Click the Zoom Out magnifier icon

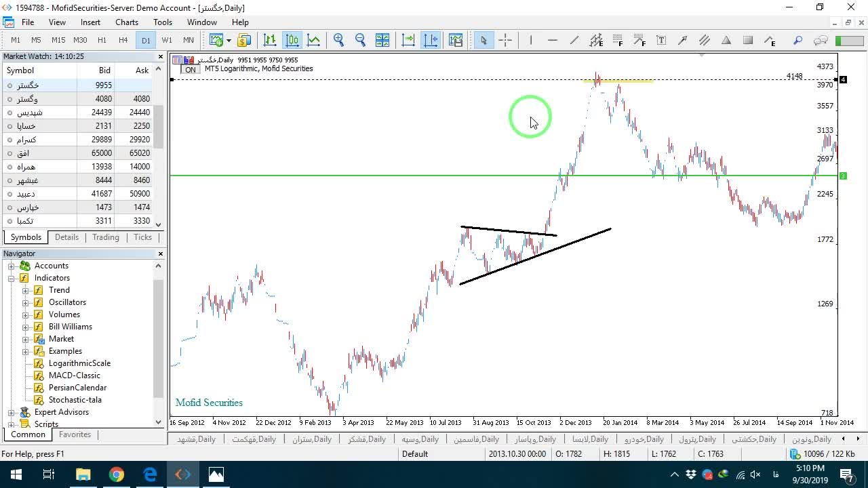[361, 40]
